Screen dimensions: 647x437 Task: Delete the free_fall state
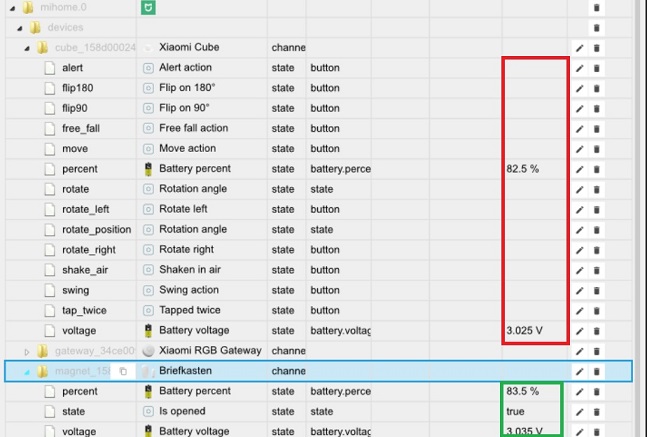(597, 129)
